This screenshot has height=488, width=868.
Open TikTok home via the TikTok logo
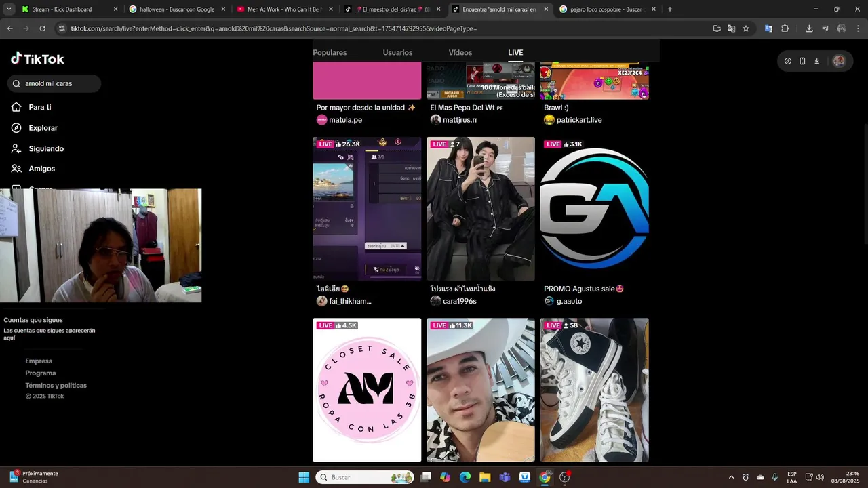pos(37,59)
